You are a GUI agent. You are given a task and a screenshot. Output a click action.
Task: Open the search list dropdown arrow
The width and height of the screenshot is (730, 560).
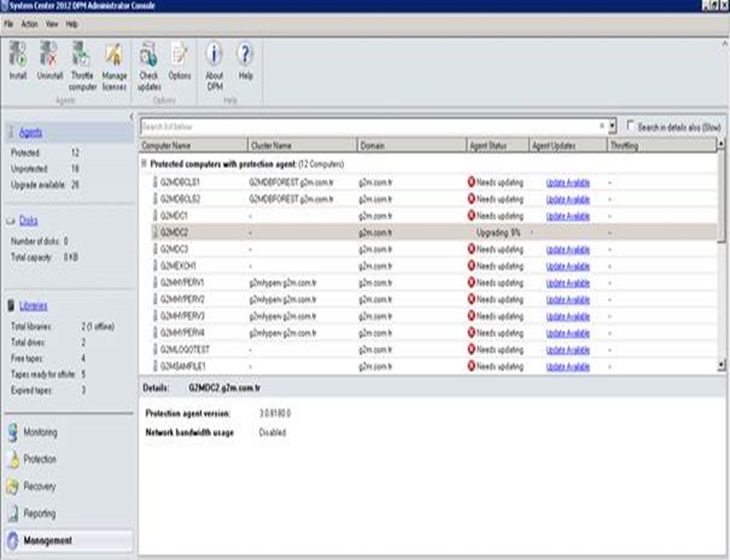[612, 127]
